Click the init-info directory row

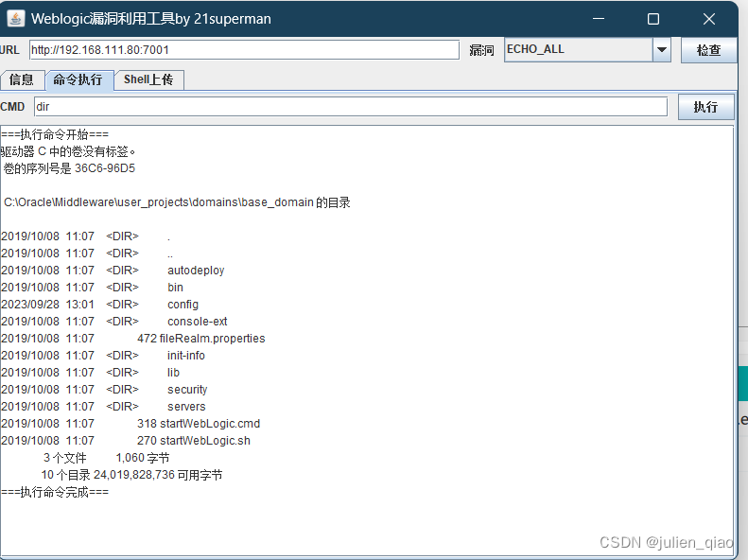(x=103, y=356)
